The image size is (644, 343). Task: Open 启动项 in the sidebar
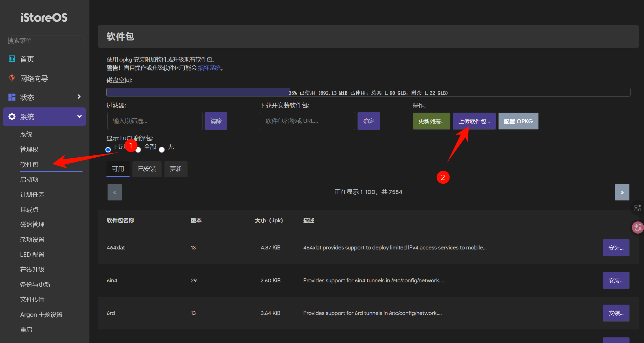pos(29,179)
